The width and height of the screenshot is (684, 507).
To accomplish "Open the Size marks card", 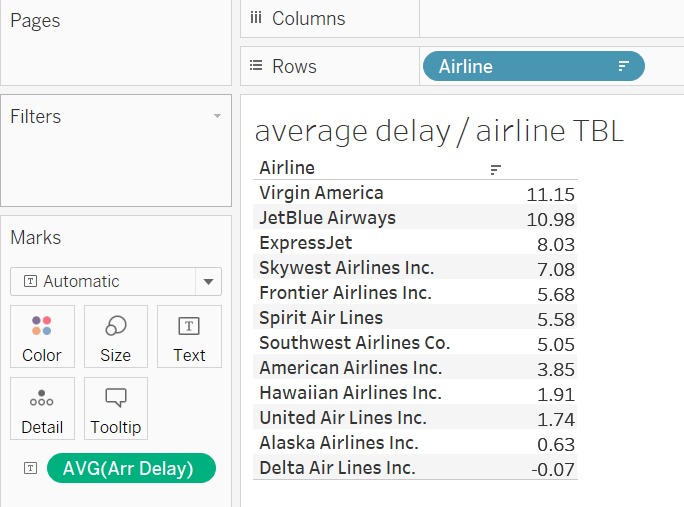I will tap(116, 336).
